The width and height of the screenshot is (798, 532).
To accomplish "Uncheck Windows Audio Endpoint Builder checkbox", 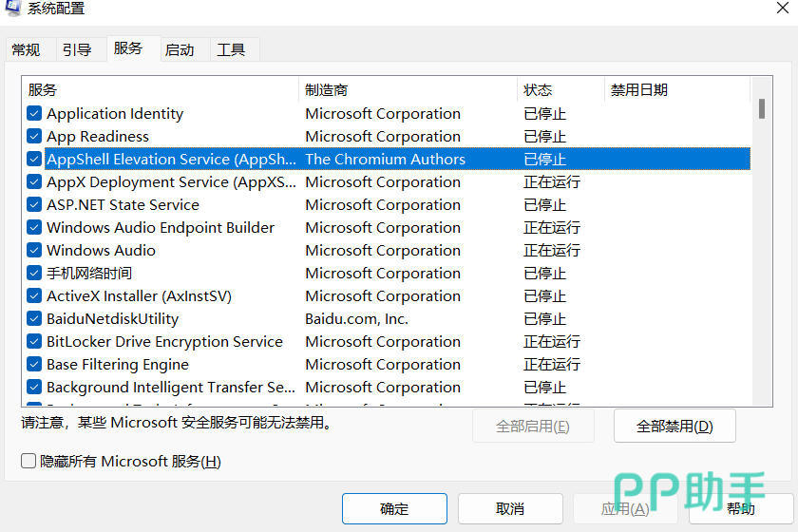I will tap(34, 228).
